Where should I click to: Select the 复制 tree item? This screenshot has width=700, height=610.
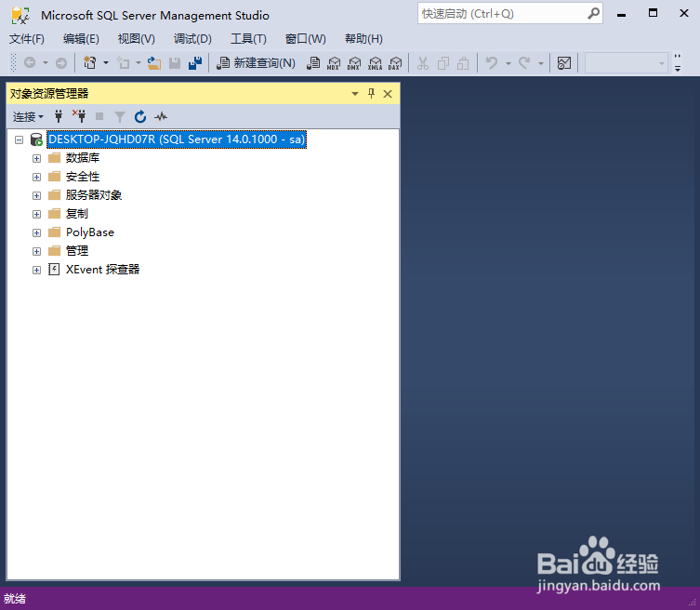(x=77, y=214)
